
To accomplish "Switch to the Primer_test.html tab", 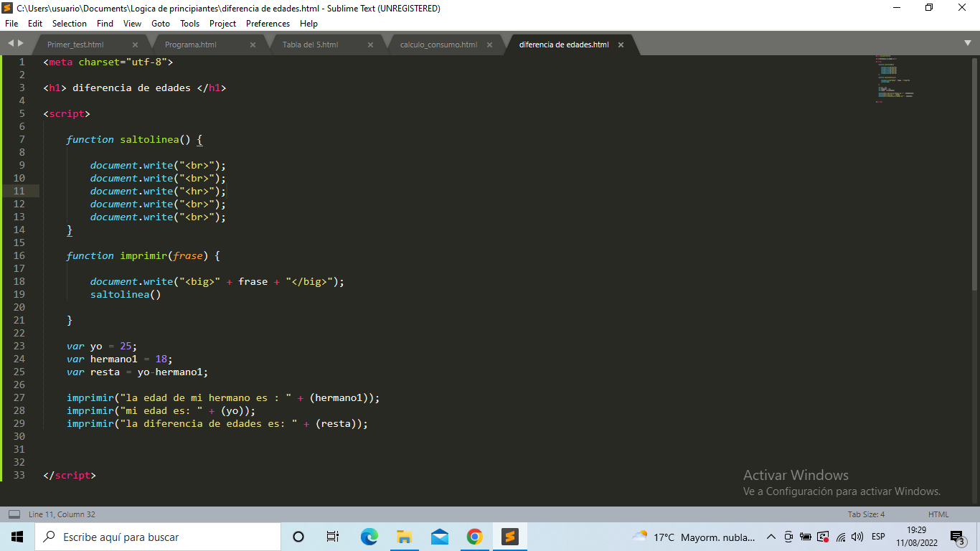I will pyautogui.click(x=75, y=44).
